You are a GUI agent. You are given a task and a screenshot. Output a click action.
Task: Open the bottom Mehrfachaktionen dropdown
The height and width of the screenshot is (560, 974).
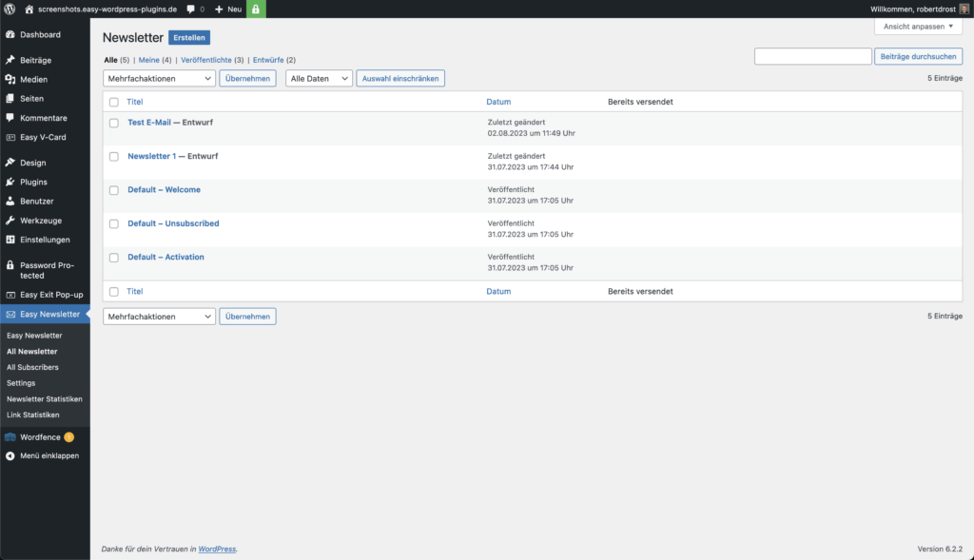(x=159, y=317)
